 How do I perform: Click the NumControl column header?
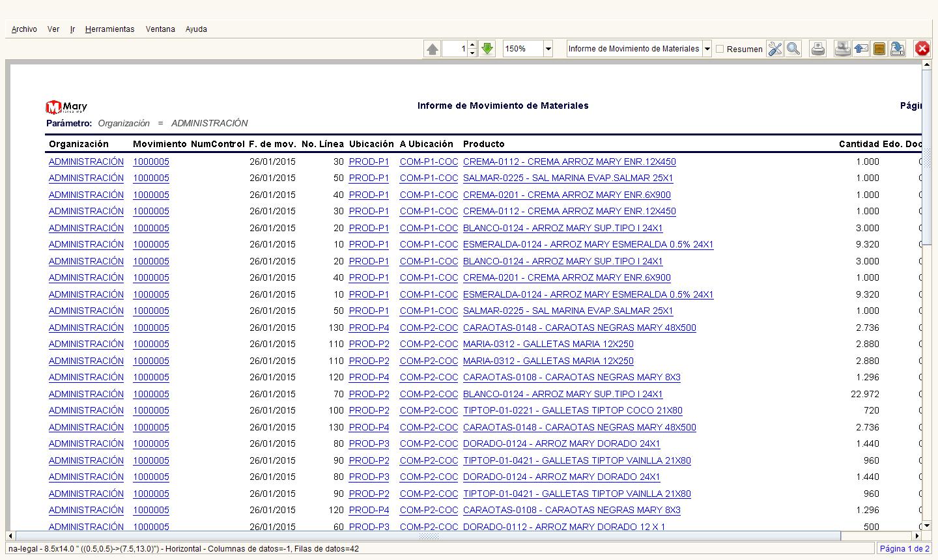coord(218,144)
